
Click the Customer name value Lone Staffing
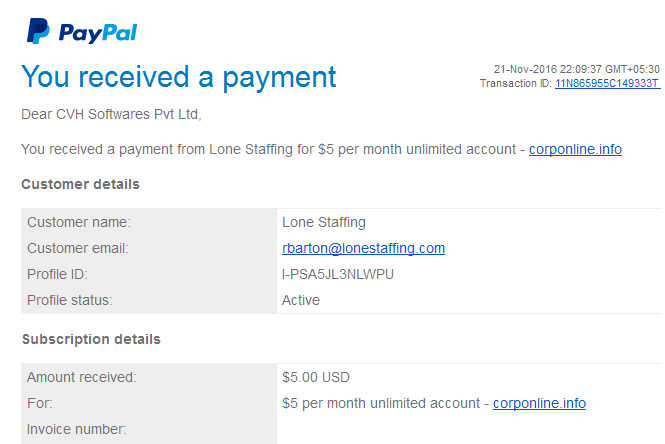click(324, 223)
